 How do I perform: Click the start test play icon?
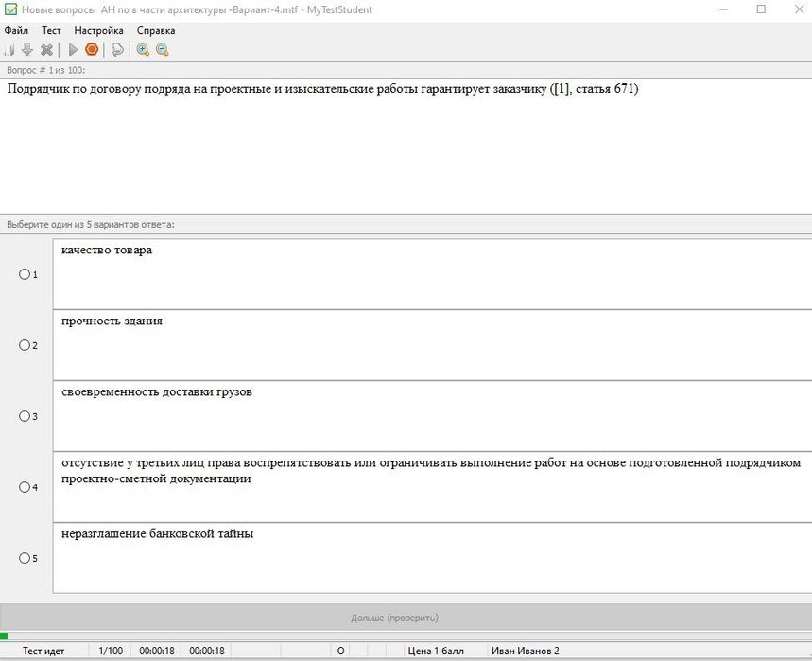click(x=73, y=50)
